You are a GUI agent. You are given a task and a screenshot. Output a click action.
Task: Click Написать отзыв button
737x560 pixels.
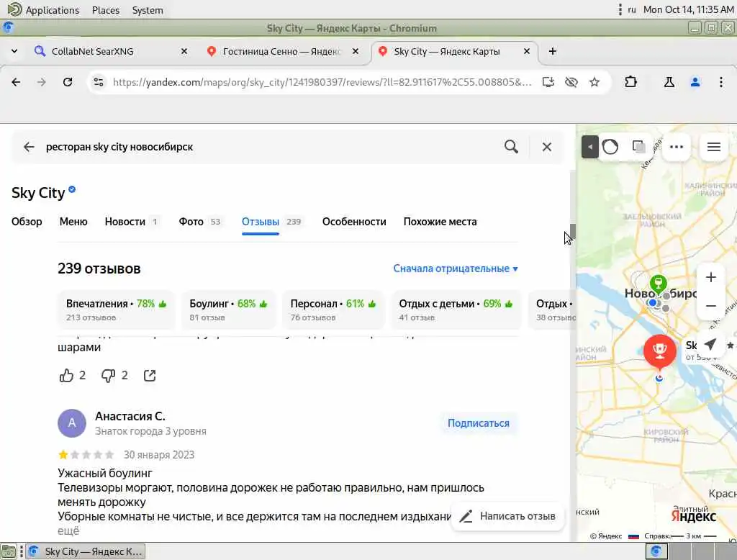[507, 516]
